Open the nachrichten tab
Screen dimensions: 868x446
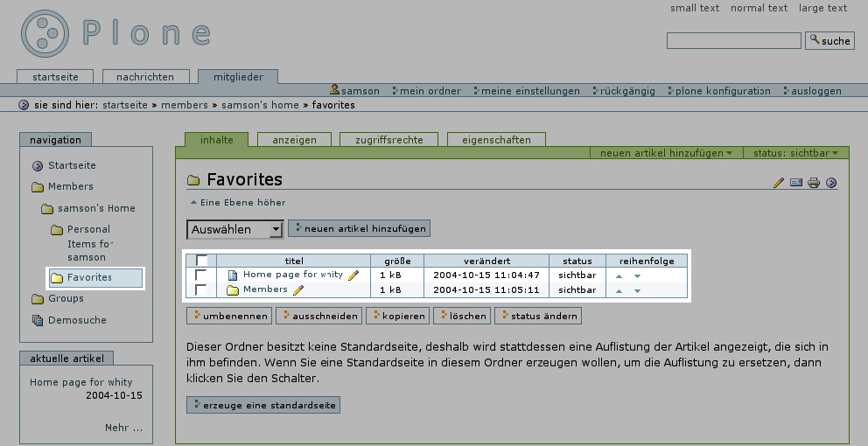pyautogui.click(x=146, y=77)
